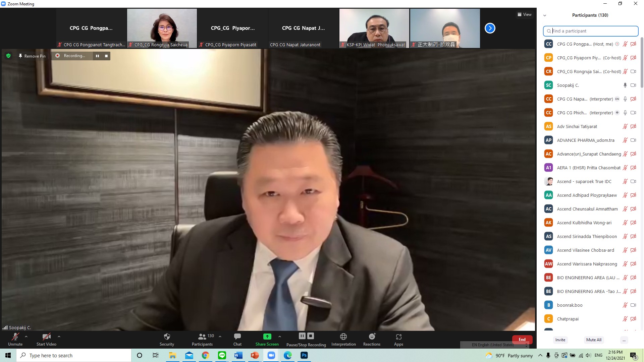
Task: Open the View layout menu
Action: (x=525, y=14)
